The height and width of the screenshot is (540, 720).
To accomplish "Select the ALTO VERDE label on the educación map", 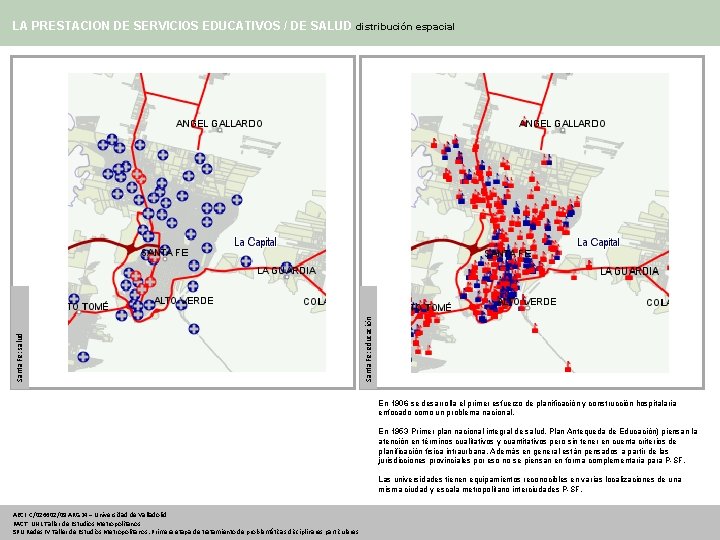I will (527, 302).
